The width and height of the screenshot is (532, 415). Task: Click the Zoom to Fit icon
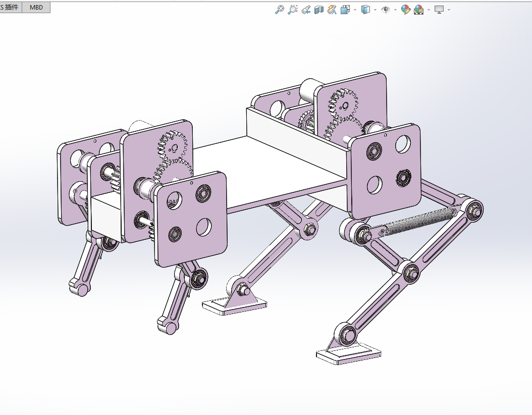pyautogui.click(x=279, y=10)
